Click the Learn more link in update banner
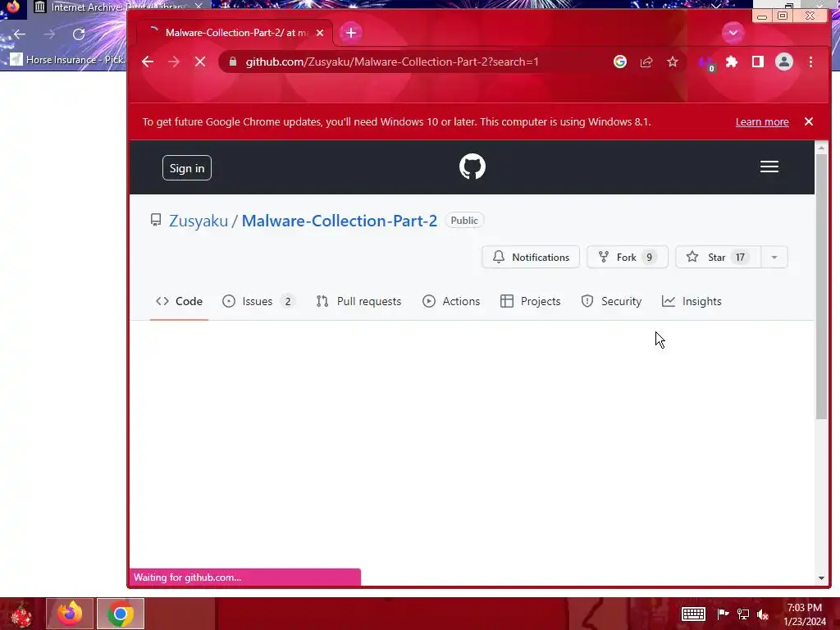 click(x=762, y=121)
